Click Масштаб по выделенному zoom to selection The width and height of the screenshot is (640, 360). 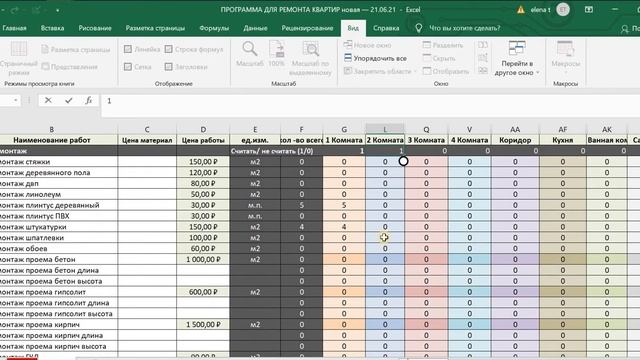310,58
